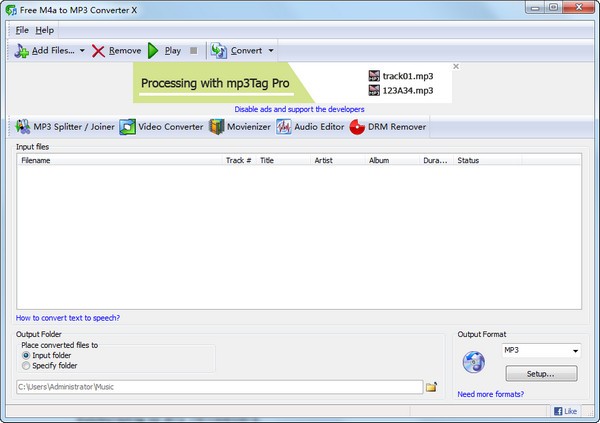Open the File menu
Screen dimensions: 600x423
[22, 30]
